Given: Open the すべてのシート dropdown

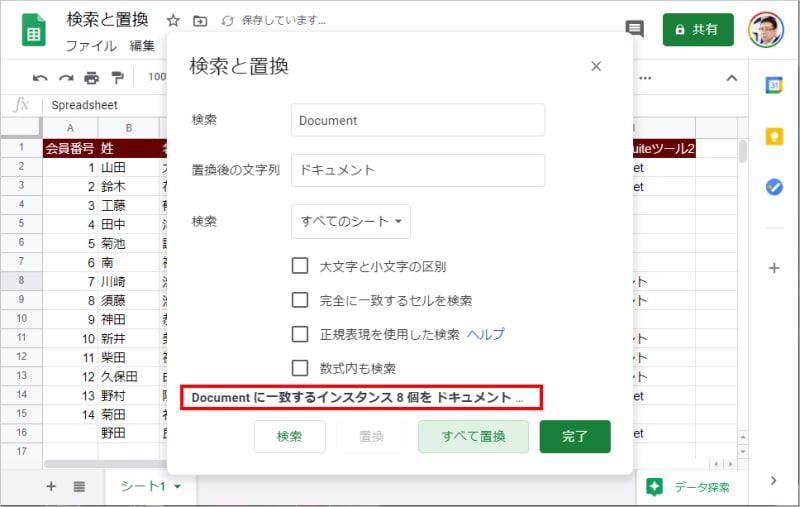Looking at the screenshot, I should pos(351,221).
